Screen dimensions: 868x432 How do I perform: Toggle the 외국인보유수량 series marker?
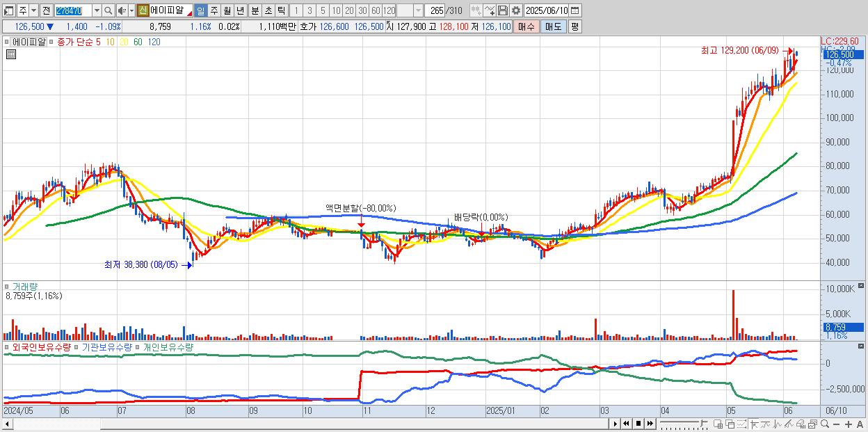[8, 346]
